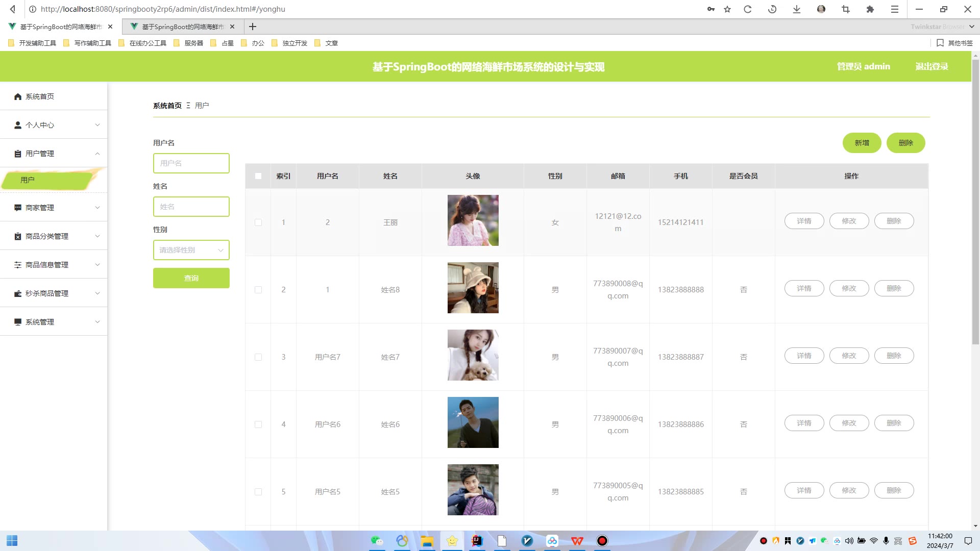Image resolution: width=980 pixels, height=551 pixels.
Task: Click the person icon for 个人中心
Action: pyautogui.click(x=18, y=125)
